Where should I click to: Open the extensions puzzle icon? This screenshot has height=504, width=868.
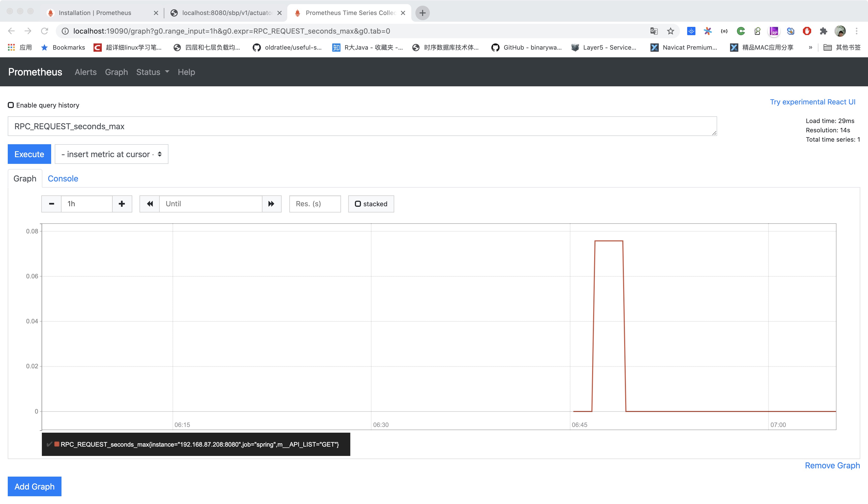click(823, 31)
